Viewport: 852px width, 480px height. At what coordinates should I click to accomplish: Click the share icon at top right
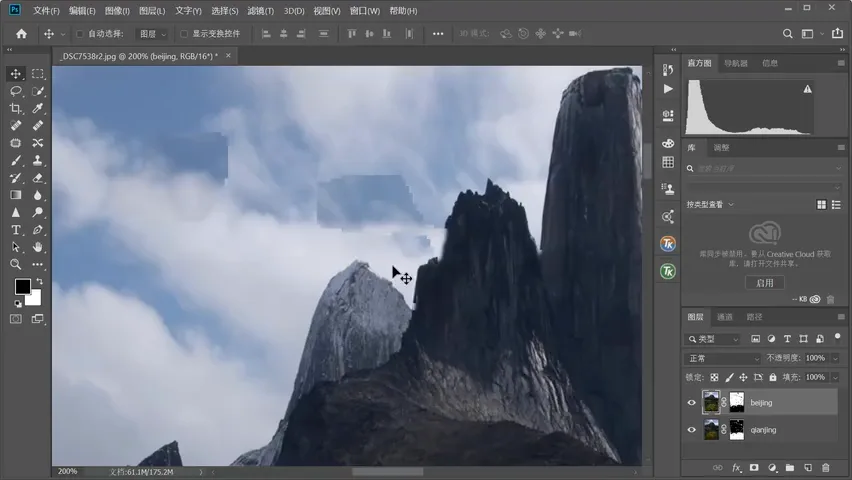point(837,34)
